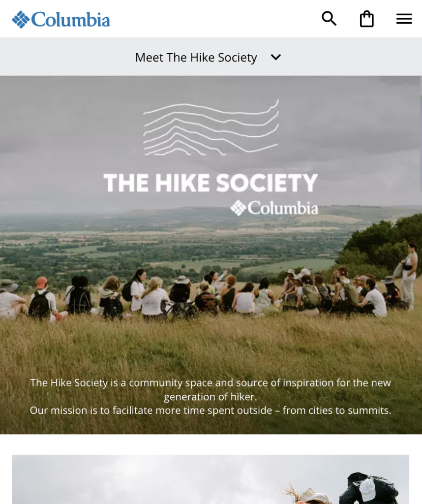Viewport: 422px width, 504px height.
Task: Select the hikers sitting on hillside photo
Action: 211,255
